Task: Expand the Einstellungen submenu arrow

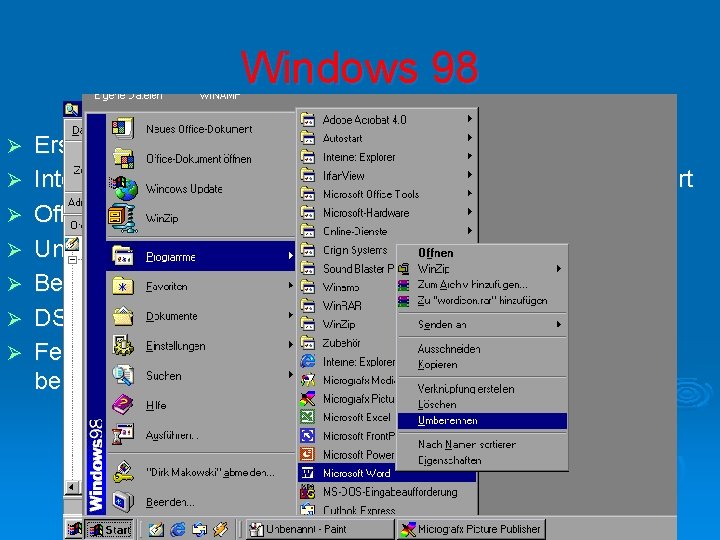Action: tap(290, 345)
